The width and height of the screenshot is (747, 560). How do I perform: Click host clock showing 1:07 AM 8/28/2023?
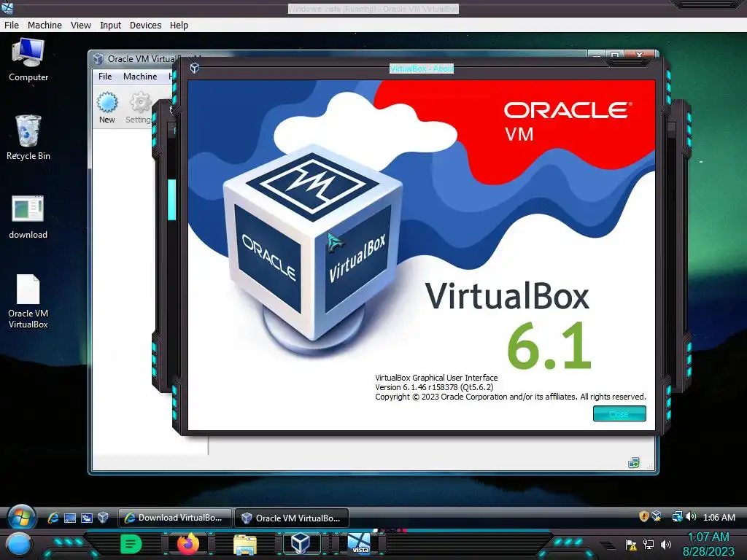708,544
